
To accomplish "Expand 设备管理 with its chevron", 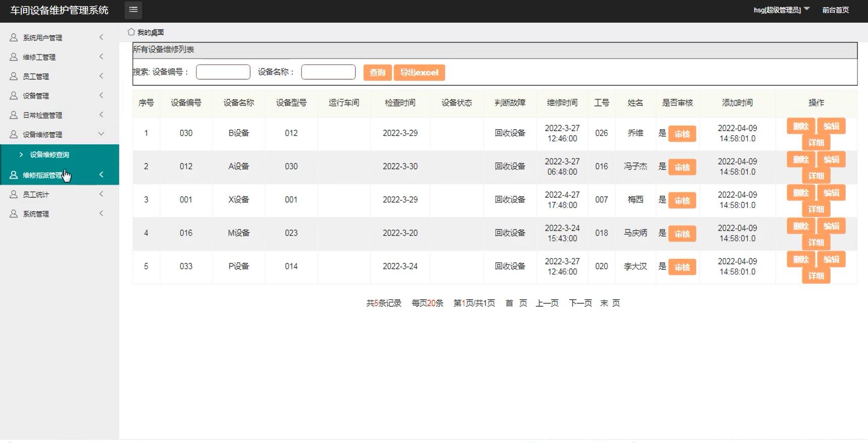I will pos(101,95).
